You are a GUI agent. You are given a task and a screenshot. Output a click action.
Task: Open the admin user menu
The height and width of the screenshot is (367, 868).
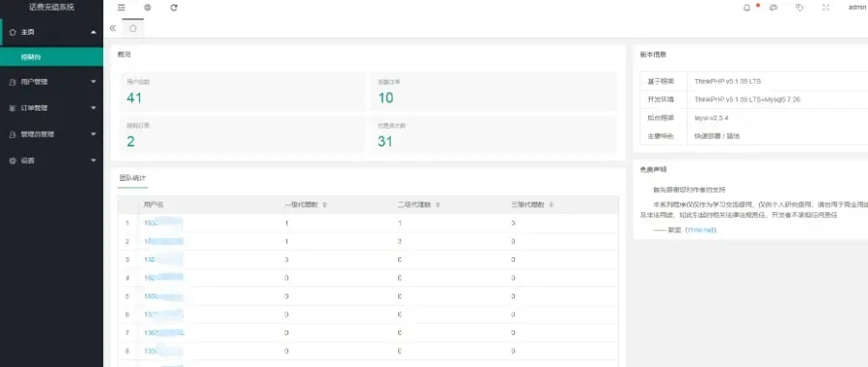[x=857, y=8]
